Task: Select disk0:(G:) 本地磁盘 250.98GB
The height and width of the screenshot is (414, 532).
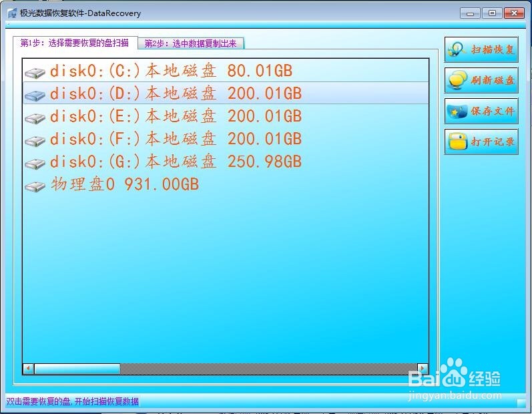Action: click(x=226, y=162)
